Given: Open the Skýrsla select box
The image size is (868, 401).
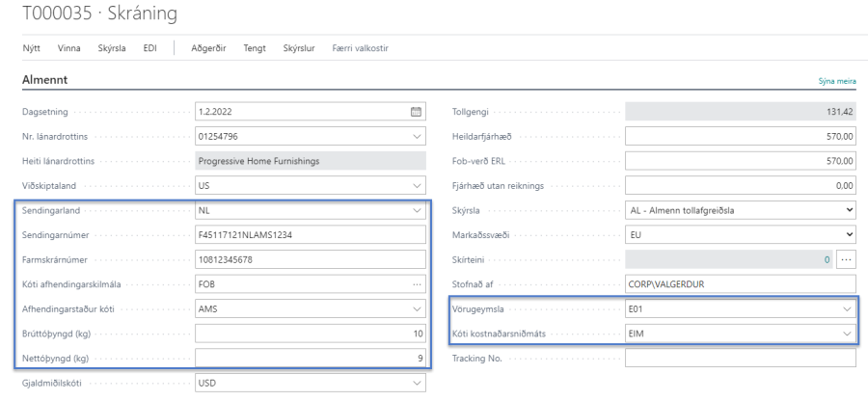Looking at the screenshot, I should (848, 210).
